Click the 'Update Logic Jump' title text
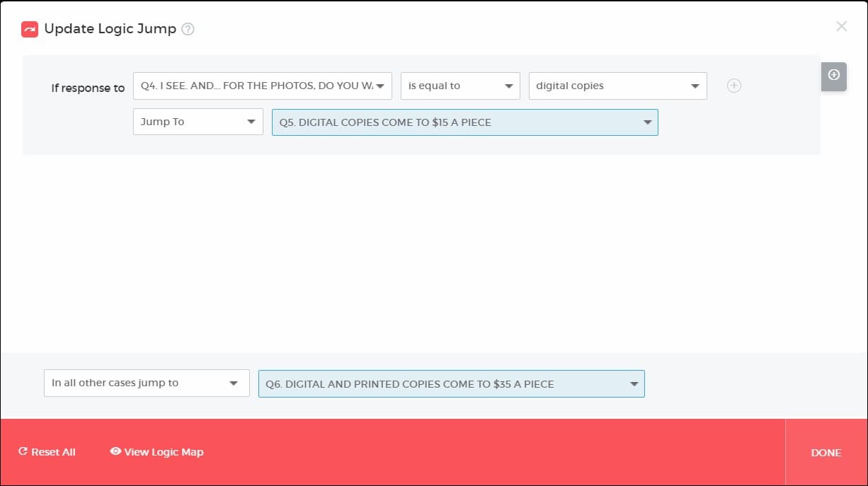Screen dimensions: 868x486 (110, 29)
